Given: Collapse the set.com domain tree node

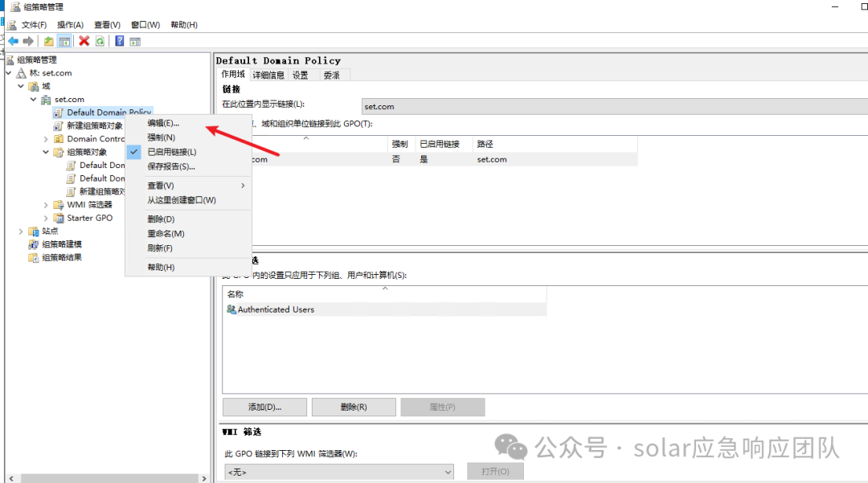Looking at the screenshot, I should (x=34, y=100).
